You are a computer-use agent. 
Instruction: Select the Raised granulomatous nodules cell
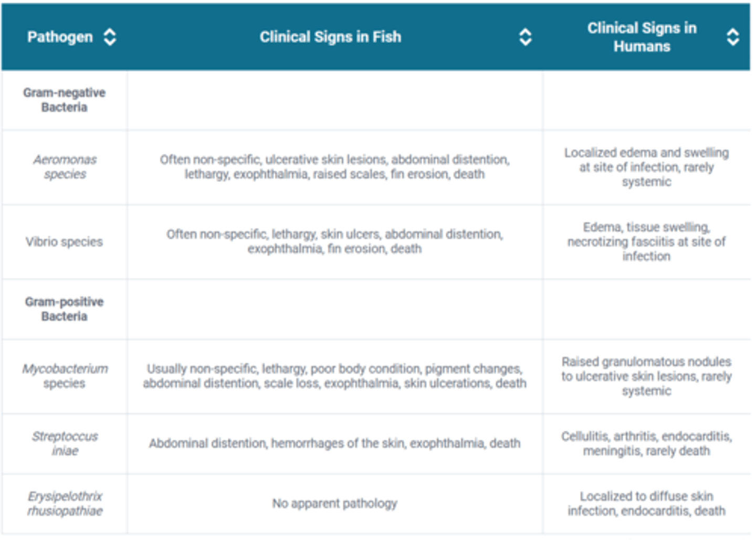tap(646, 376)
